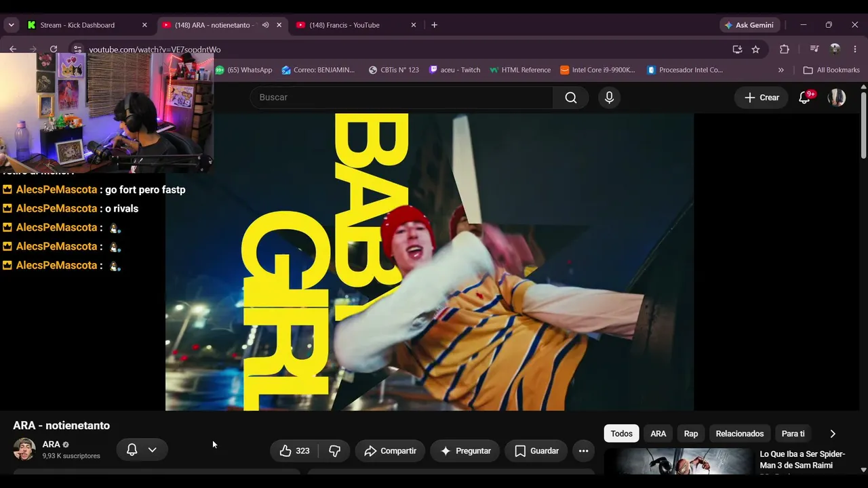This screenshot has width=868, height=488.
Task: Click the scrollbar down arrow
Action: coord(863,469)
